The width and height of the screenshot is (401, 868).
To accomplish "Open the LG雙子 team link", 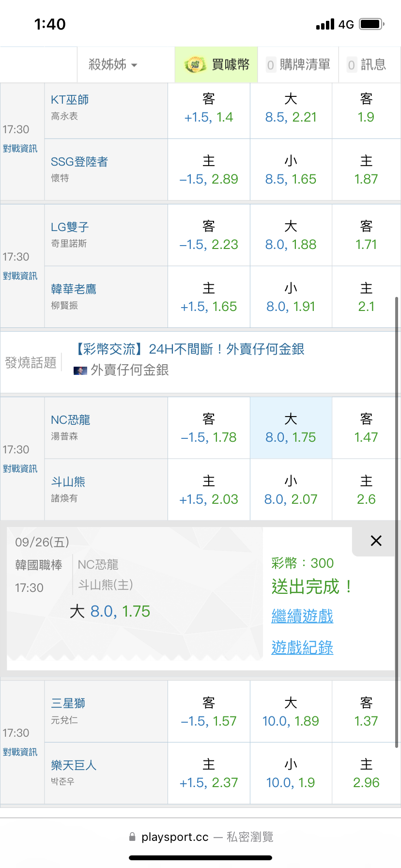I will 70,227.
